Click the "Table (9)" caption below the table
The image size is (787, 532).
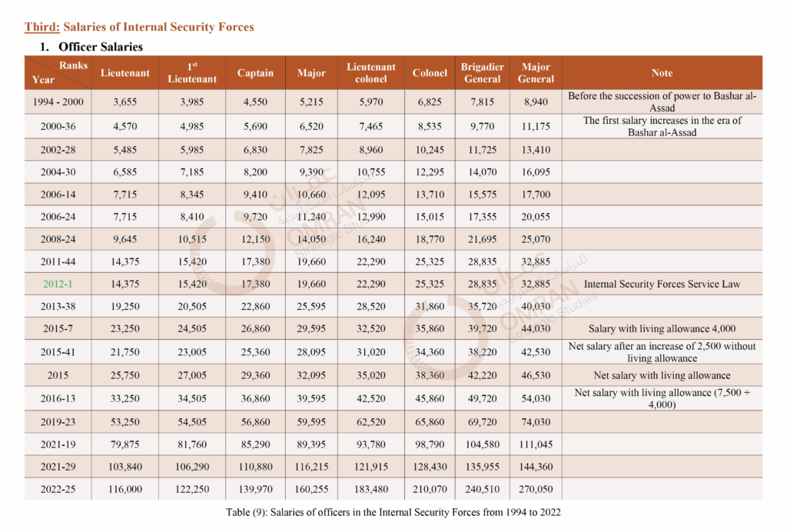pyautogui.click(x=393, y=512)
